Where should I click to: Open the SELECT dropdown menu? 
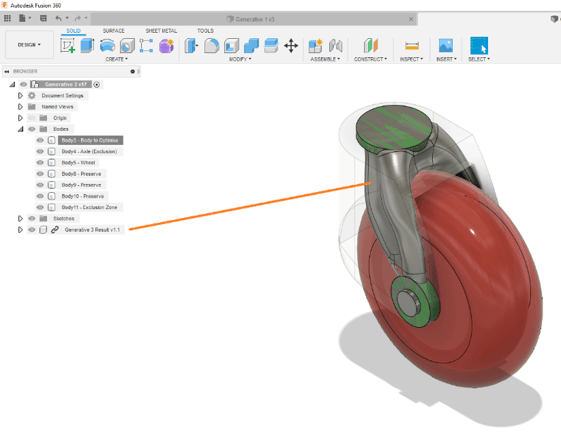point(479,59)
